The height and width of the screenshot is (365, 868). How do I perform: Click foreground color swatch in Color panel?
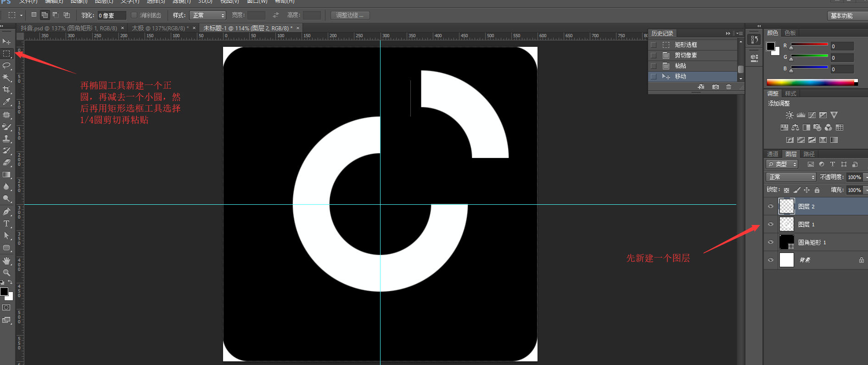tap(771, 46)
